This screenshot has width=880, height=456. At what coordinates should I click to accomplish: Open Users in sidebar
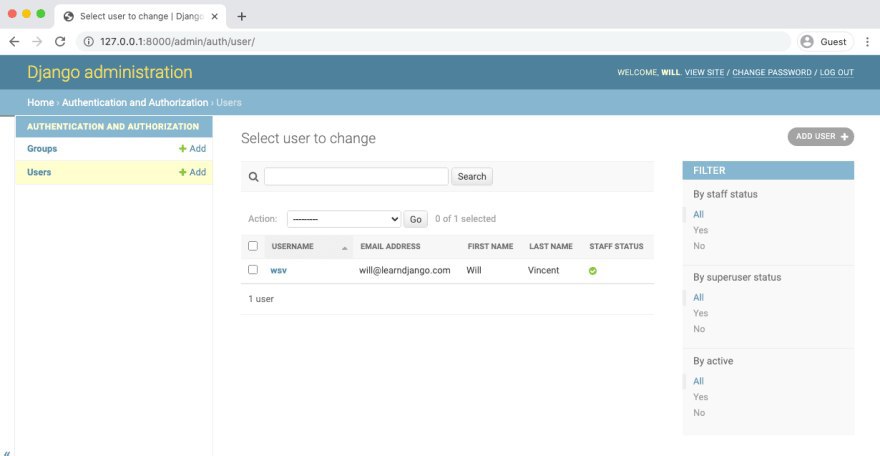pyautogui.click(x=39, y=172)
